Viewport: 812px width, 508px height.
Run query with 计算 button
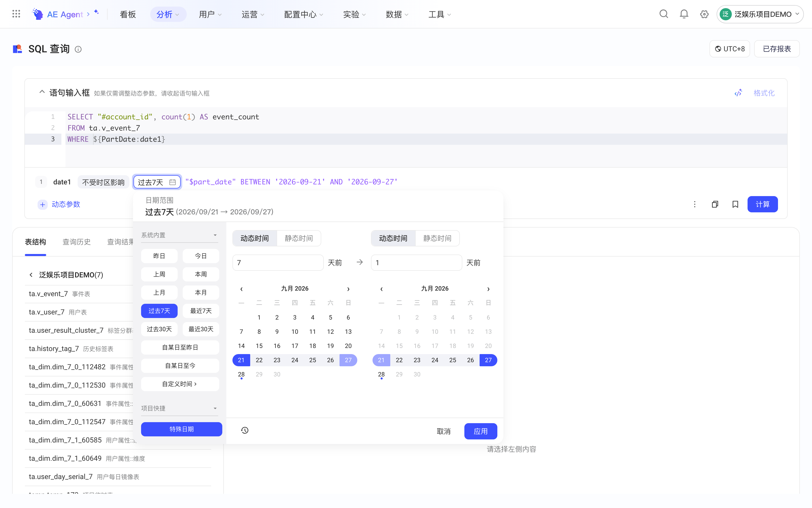pos(762,204)
